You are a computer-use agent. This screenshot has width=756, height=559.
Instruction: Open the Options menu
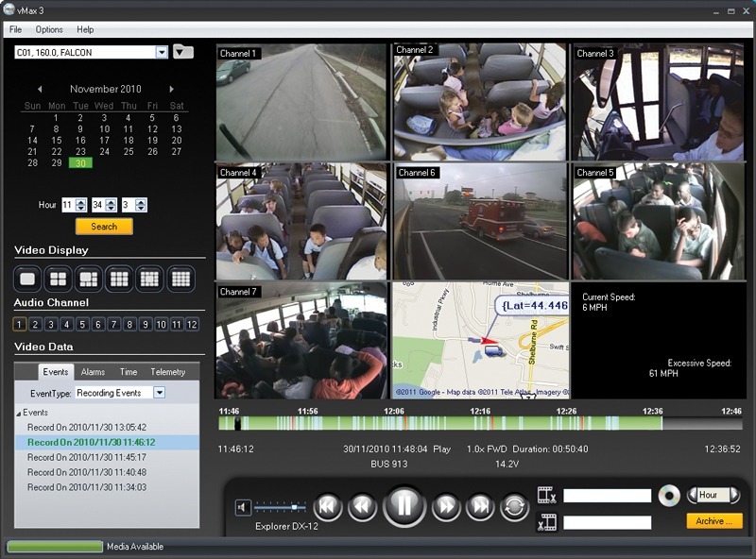pos(49,29)
